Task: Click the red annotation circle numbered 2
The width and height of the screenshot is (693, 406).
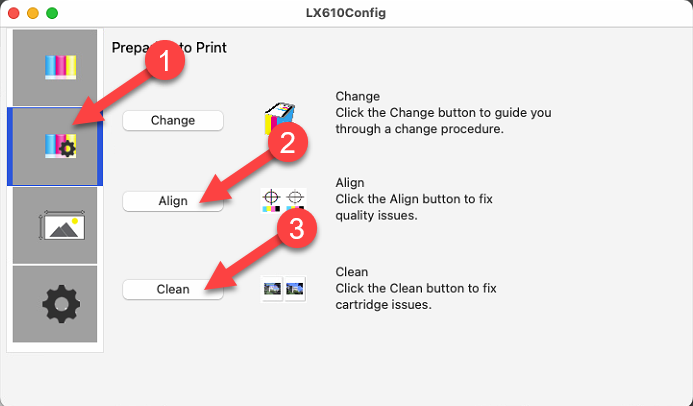Action: pos(288,143)
